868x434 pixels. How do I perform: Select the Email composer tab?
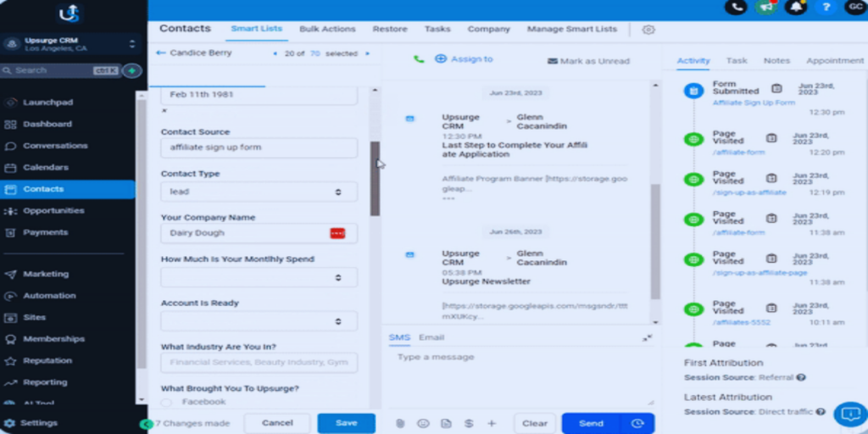click(x=431, y=337)
